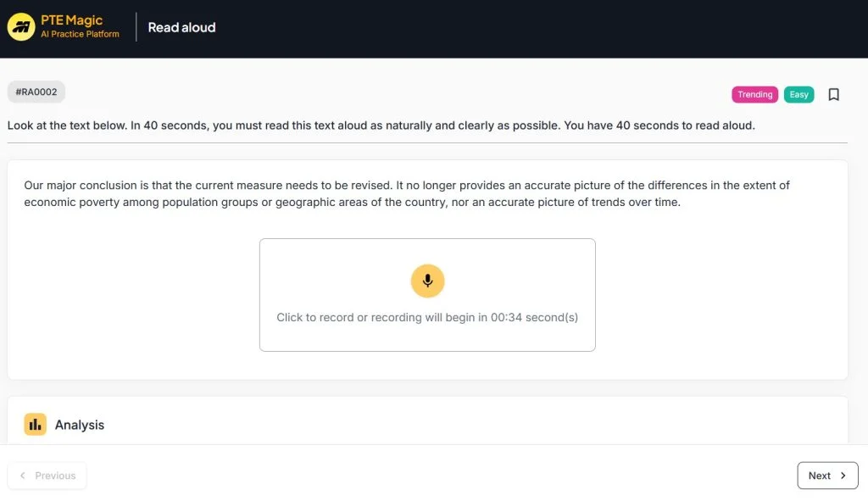The height and width of the screenshot is (501, 868).
Task: Select the Easy difficulty badge
Action: tap(798, 95)
